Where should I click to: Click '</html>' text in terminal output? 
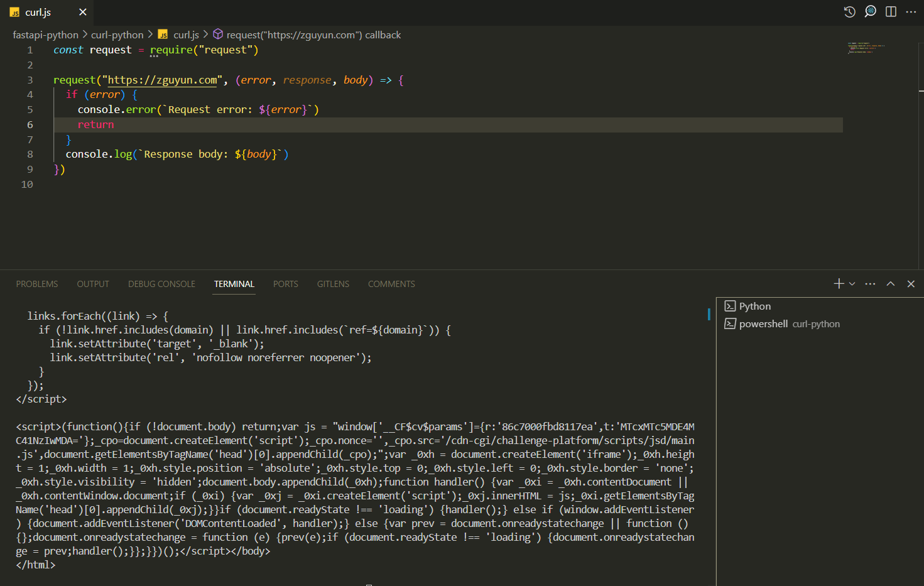coord(36,565)
